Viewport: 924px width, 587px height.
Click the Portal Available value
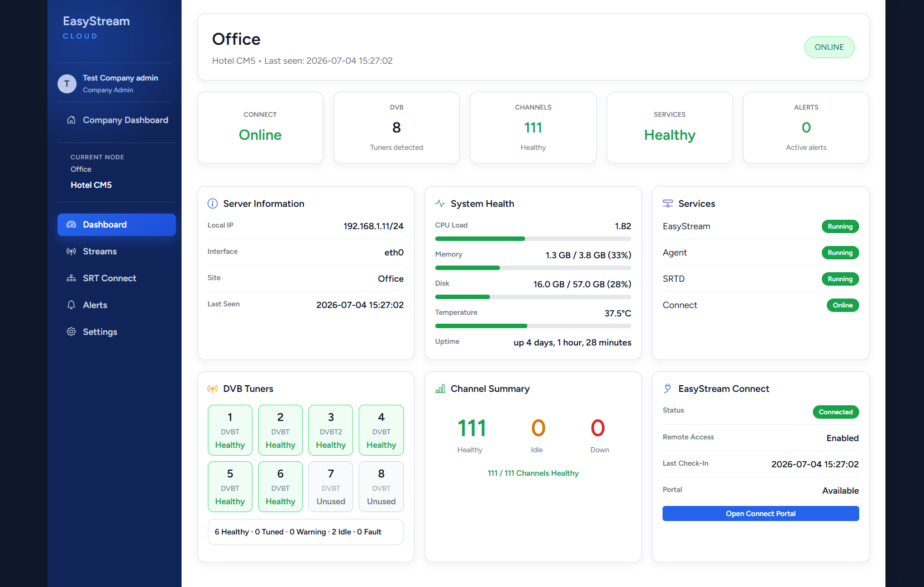[840, 490]
